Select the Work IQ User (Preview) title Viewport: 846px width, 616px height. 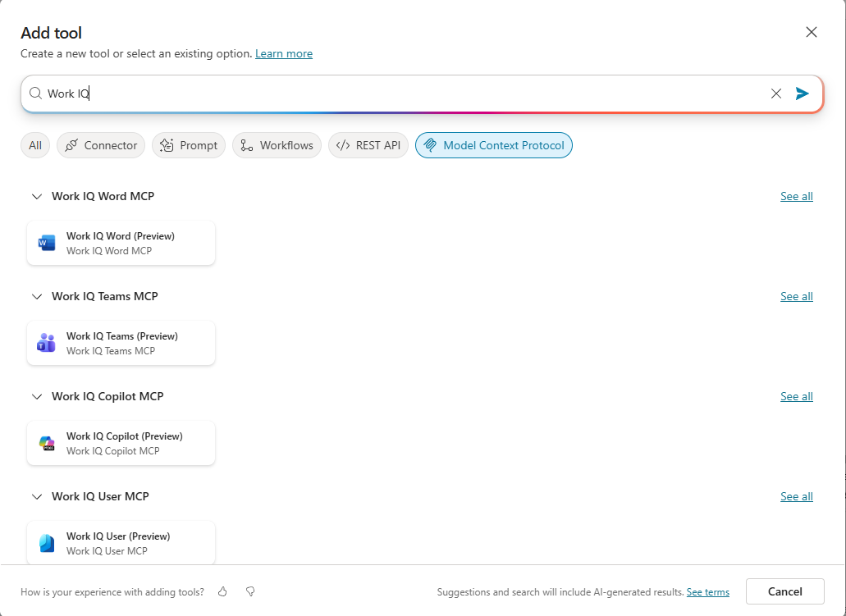(x=118, y=536)
